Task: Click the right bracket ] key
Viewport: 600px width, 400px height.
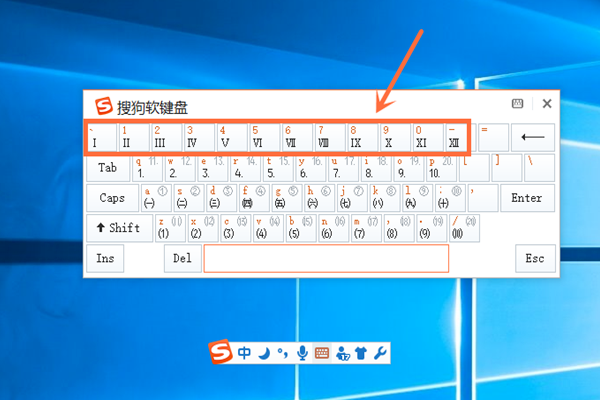Action: [507, 168]
